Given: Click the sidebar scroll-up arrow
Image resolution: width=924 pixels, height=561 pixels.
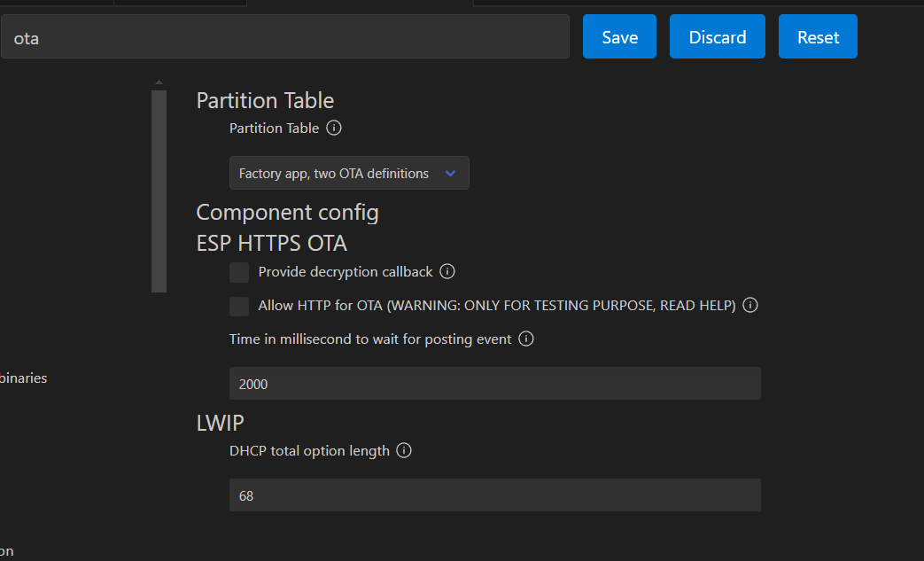Looking at the screenshot, I should click(x=159, y=82).
